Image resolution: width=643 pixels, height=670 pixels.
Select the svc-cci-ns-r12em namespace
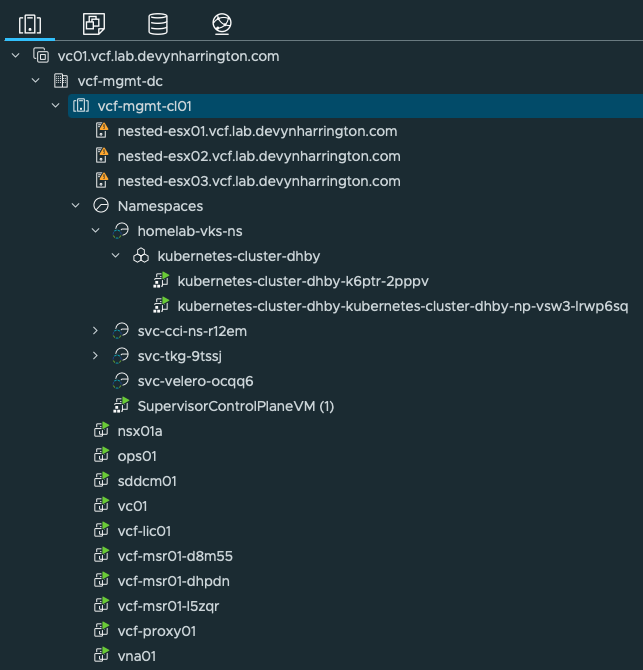tap(192, 331)
